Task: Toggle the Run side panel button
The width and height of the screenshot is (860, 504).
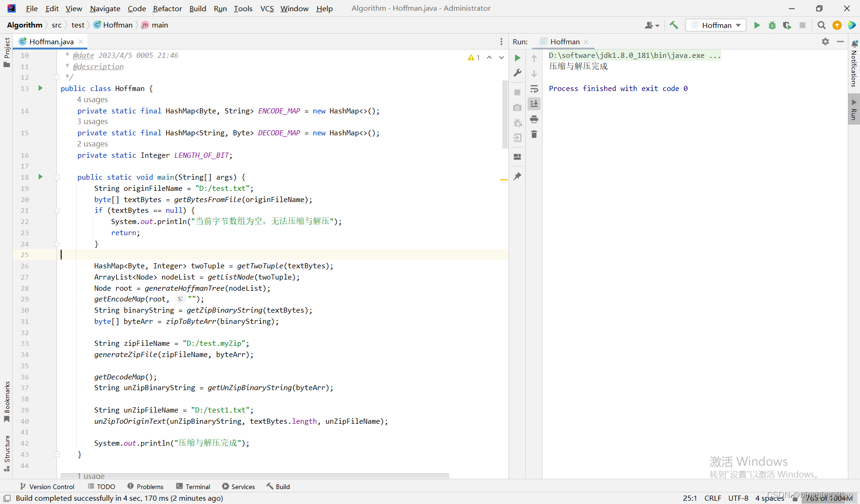Action: tap(854, 109)
